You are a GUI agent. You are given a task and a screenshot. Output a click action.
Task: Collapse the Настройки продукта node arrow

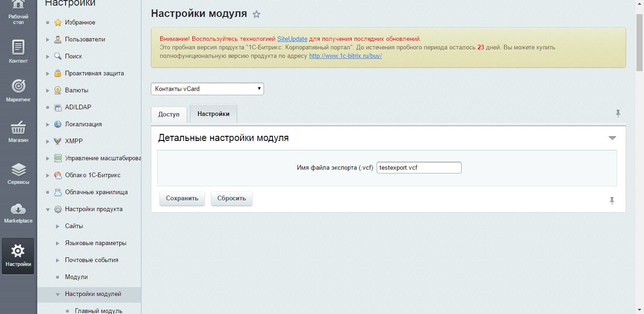48,209
